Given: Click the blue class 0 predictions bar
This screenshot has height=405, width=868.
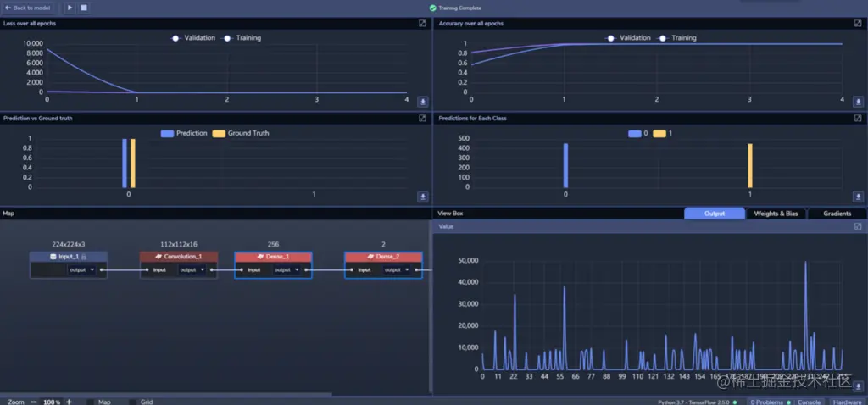Looking at the screenshot, I should point(565,165).
